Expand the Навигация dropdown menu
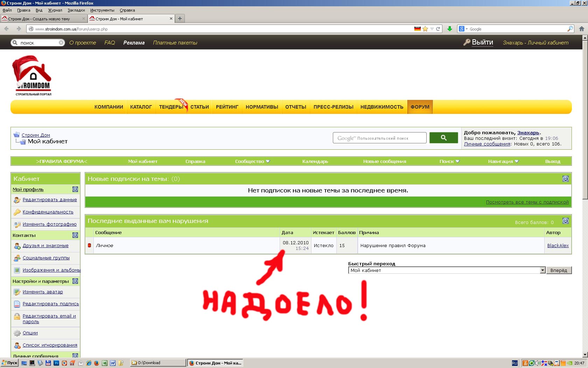 coord(503,161)
